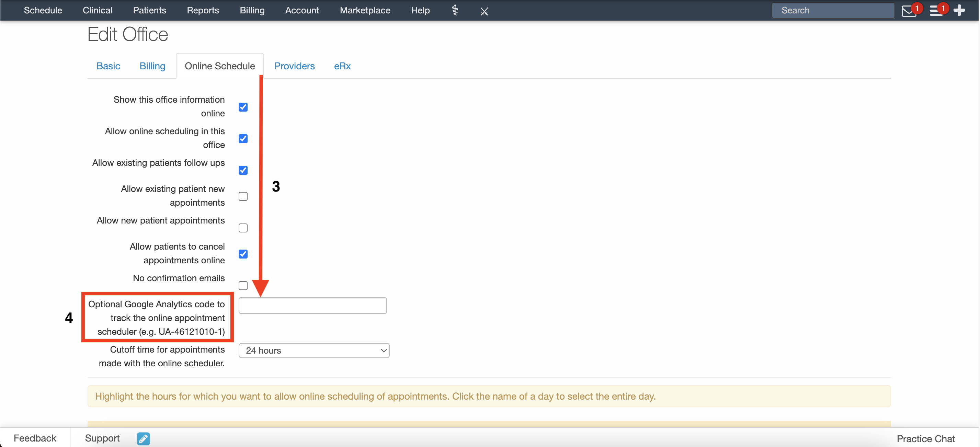Viewport: 980px width, 447px height.
Task: Open the tasks list icon with badge
Action: [x=936, y=11]
